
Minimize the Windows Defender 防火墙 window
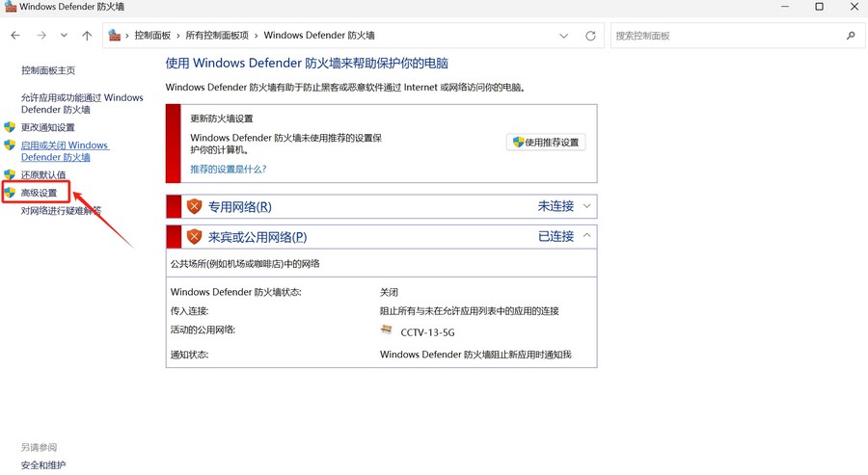point(785,7)
